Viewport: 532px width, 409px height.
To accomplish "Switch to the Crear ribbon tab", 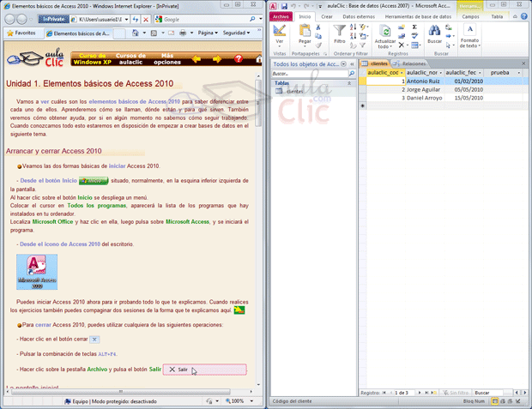I will 327,16.
